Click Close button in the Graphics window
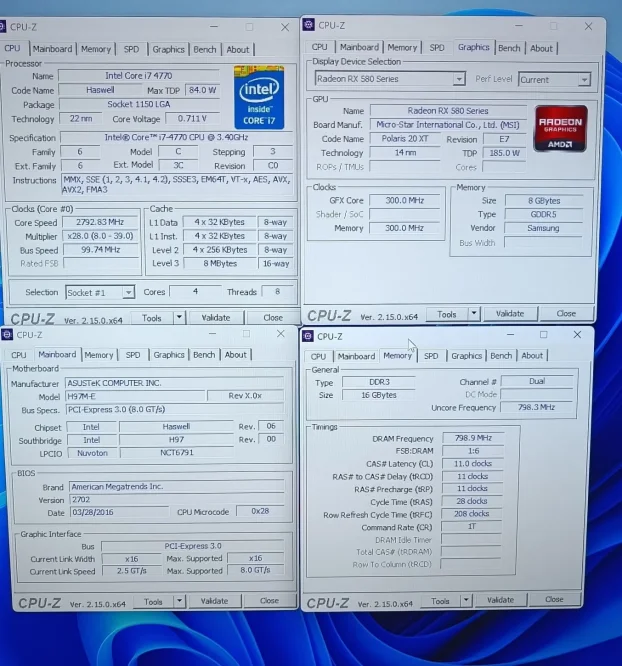The image size is (622, 666). [x=566, y=313]
